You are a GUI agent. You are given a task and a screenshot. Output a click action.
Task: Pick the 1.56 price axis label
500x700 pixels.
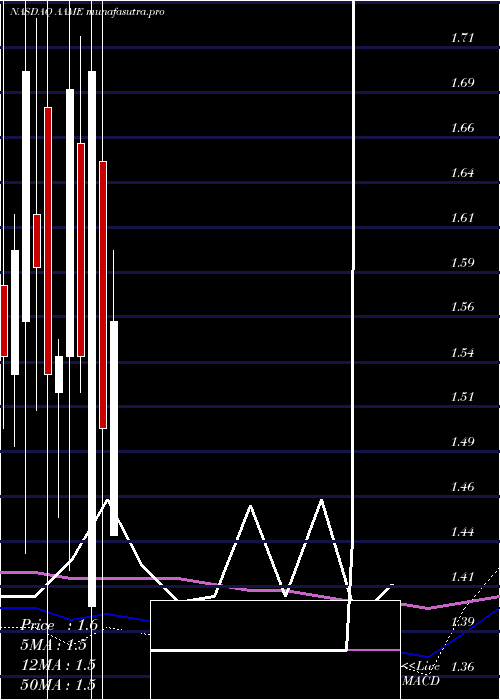coord(462,308)
